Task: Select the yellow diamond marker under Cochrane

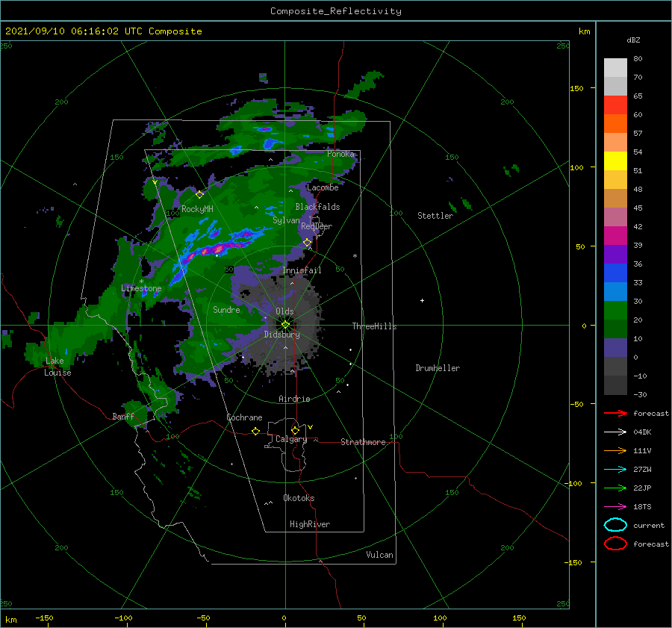Action: coord(255,431)
